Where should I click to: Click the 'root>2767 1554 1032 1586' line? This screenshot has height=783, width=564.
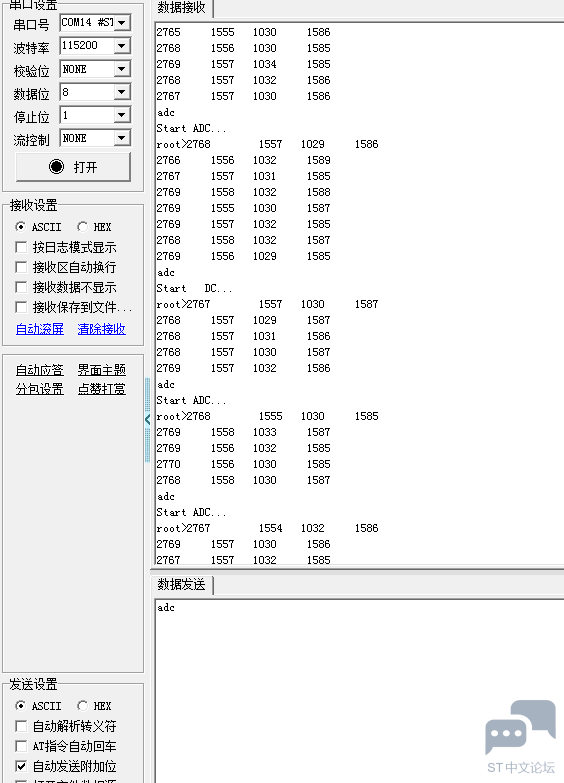click(267, 528)
